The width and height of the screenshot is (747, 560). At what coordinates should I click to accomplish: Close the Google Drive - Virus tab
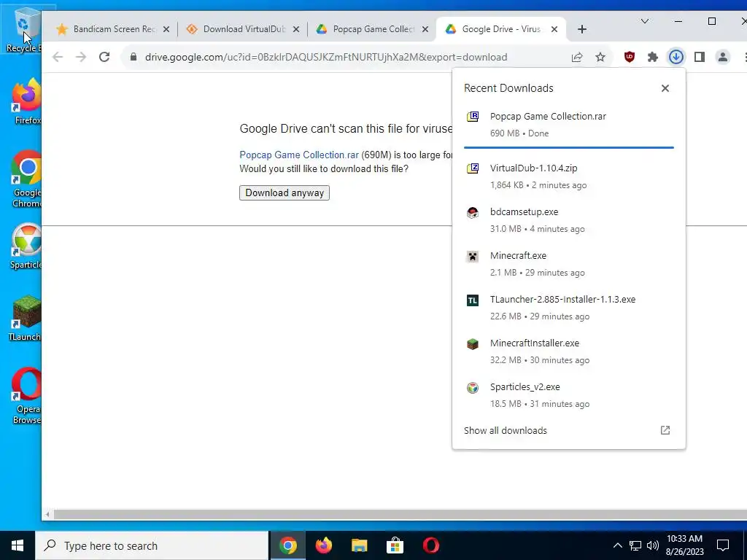coord(554,29)
